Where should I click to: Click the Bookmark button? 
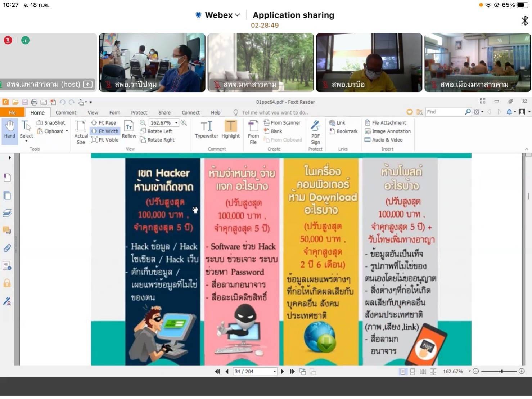[343, 131]
